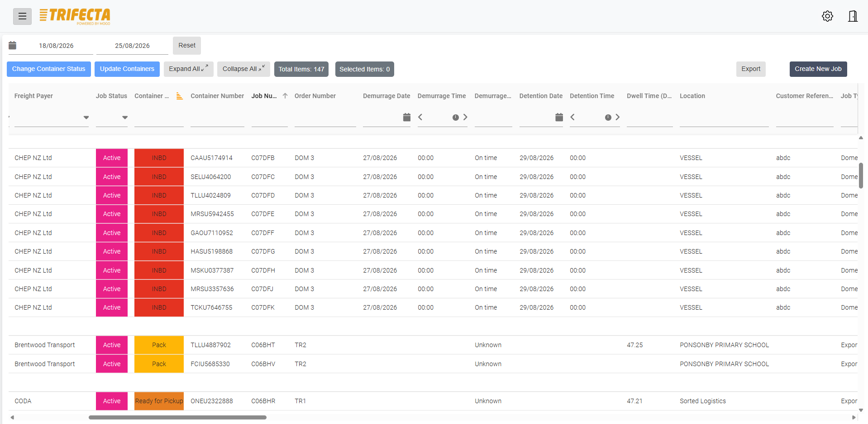The image size is (868, 424).
Task: Expand all rows with Expand All
Action: pyautogui.click(x=188, y=69)
